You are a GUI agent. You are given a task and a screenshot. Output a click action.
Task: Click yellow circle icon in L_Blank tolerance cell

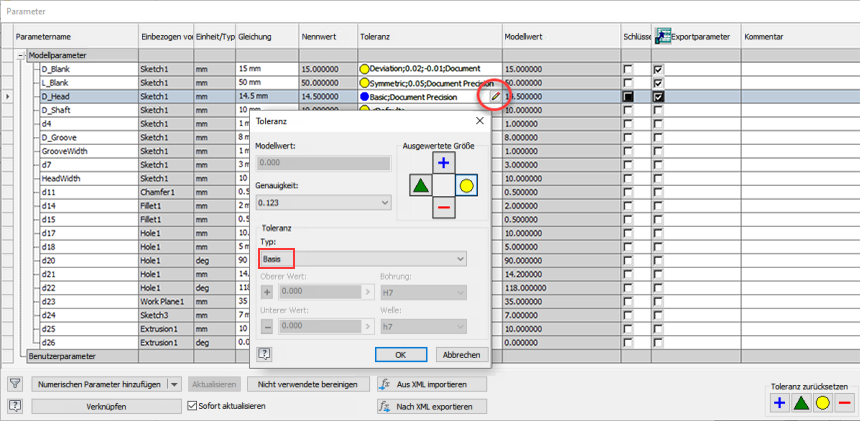click(364, 83)
